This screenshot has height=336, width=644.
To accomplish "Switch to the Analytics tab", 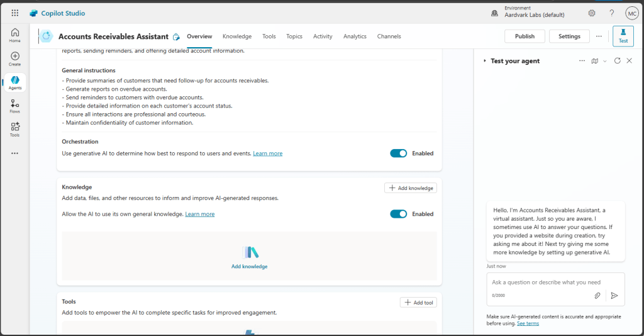I will [x=355, y=36].
